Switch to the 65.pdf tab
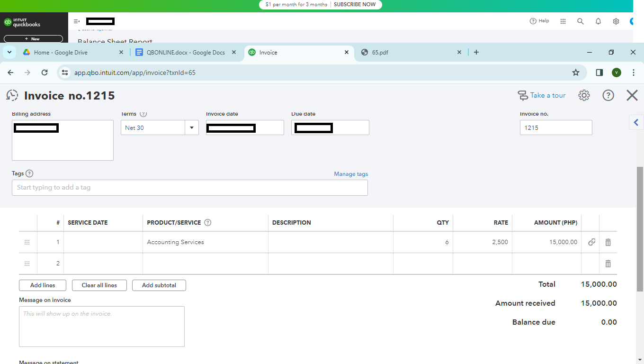The width and height of the screenshot is (644, 364). [411, 53]
